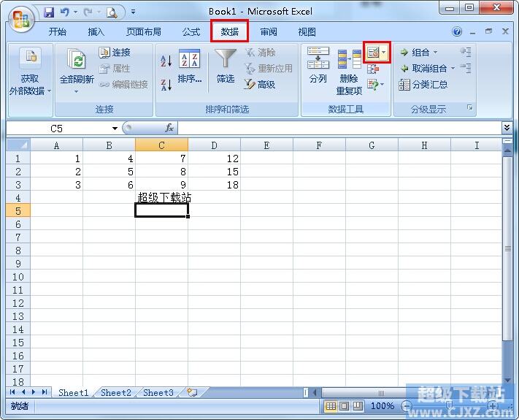Click the fx insert function icon
519x420 pixels.
point(169,128)
